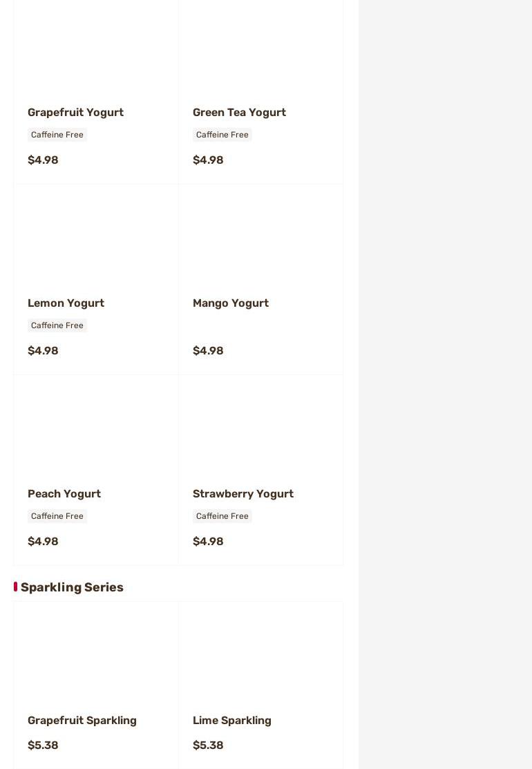532x769 pixels.
Task: Open the Mango Yogurt product
Action: 230,303
